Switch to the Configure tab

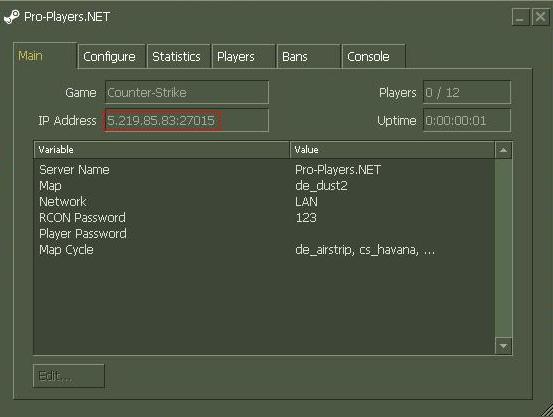tap(111, 56)
